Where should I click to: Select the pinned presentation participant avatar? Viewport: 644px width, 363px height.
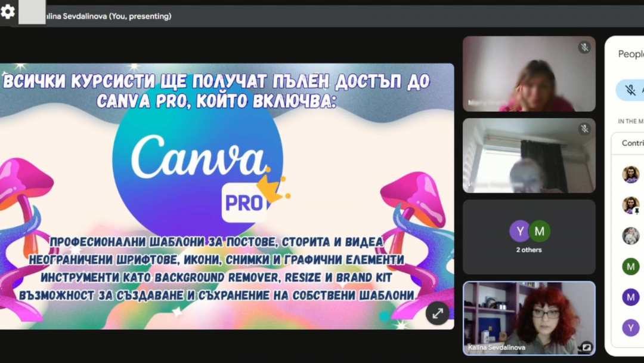[x=630, y=205]
